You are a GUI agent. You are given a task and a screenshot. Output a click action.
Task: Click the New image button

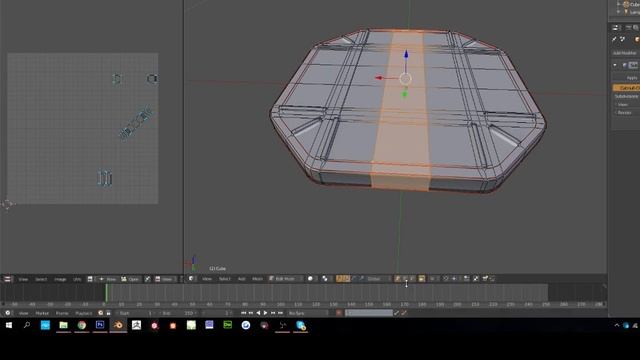click(x=108, y=279)
